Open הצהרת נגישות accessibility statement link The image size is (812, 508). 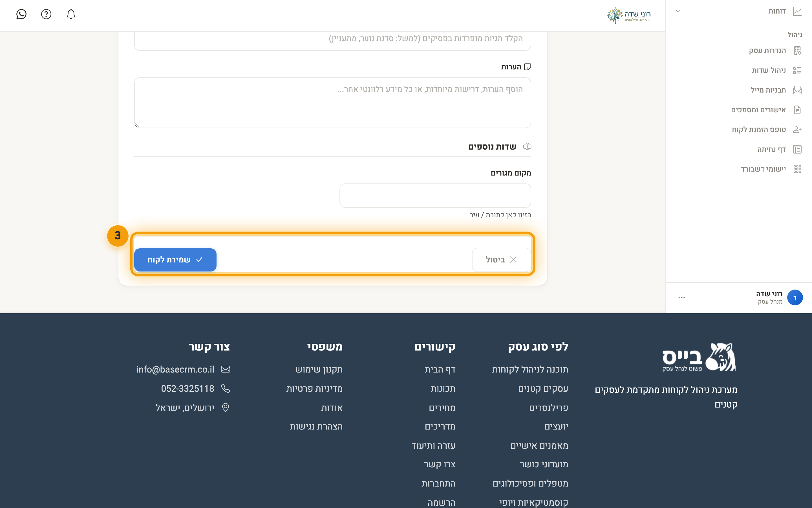click(316, 427)
